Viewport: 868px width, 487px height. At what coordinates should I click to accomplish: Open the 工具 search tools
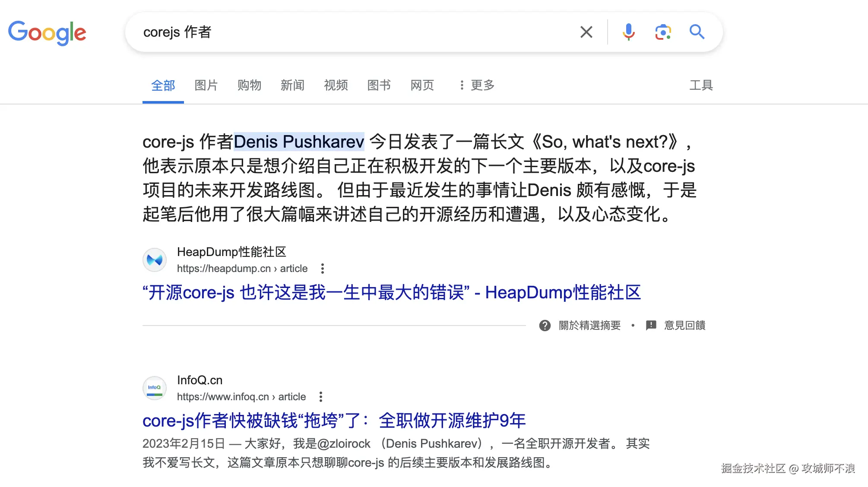coord(701,85)
